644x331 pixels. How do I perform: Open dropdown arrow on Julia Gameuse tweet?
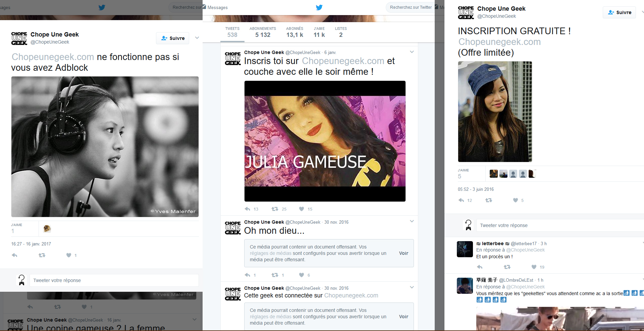(412, 52)
